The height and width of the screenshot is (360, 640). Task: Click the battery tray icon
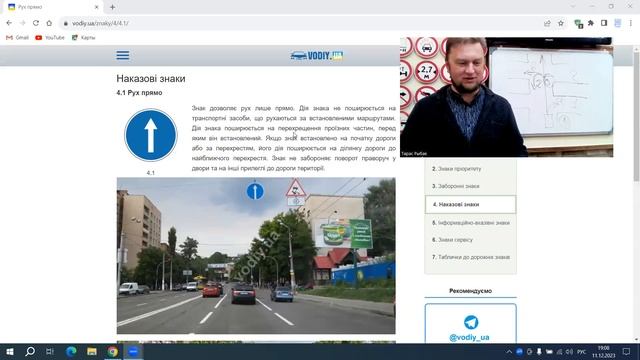(x=549, y=351)
